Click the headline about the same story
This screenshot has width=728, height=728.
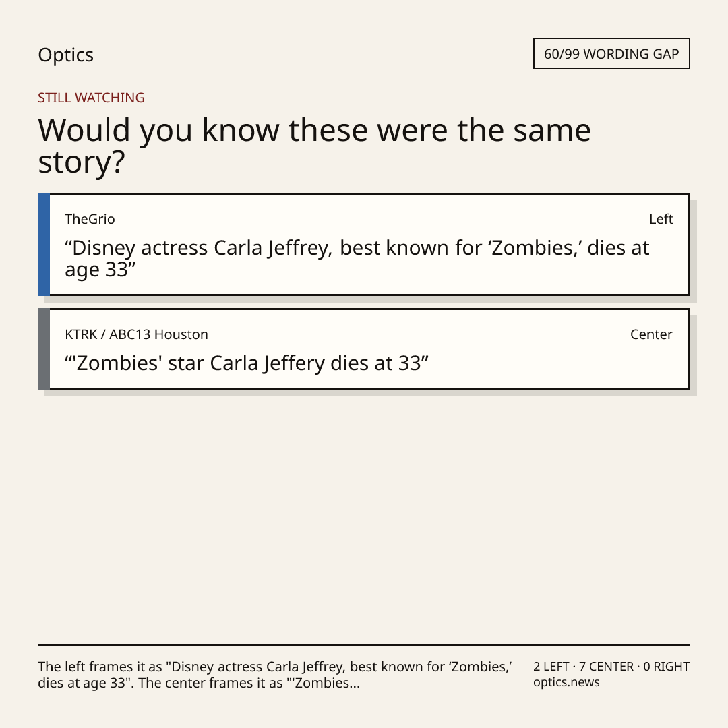(314, 146)
